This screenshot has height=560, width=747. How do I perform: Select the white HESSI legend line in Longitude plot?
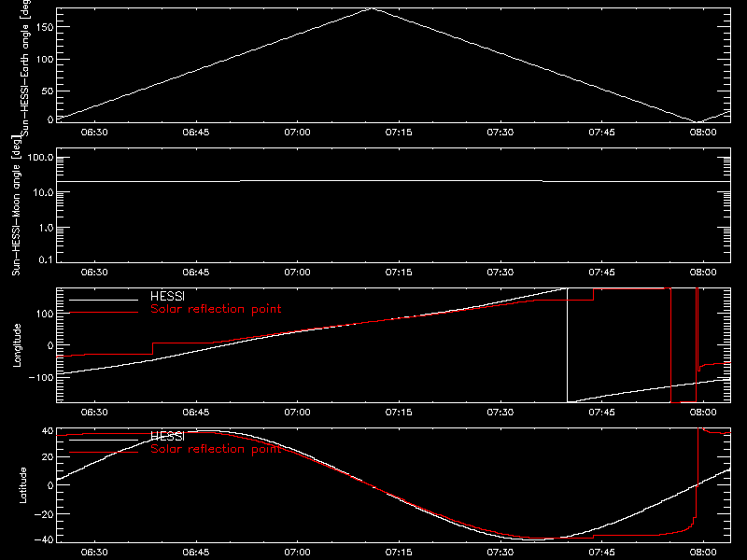pos(104,300)
